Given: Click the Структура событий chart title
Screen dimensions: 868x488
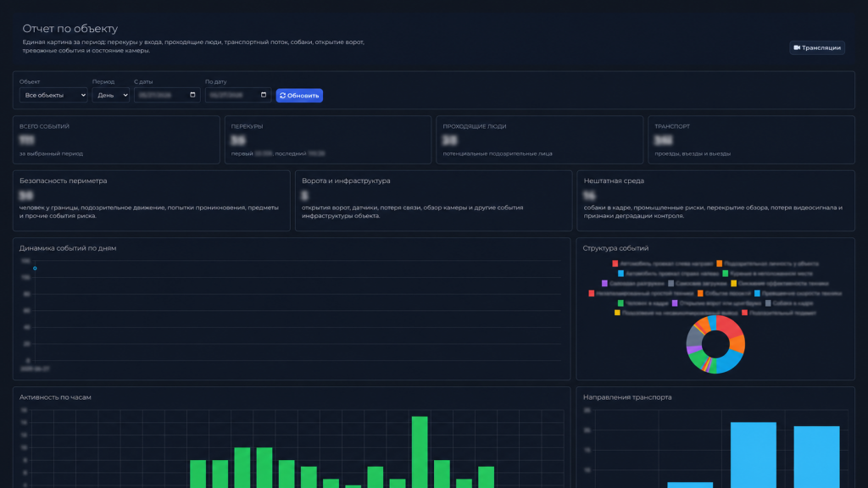Looking at the screenshot, I should point(615,248).
